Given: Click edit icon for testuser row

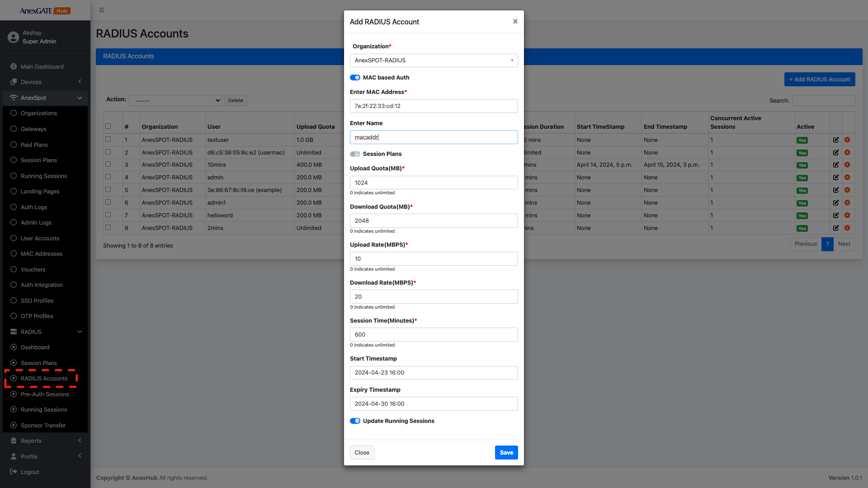Looking at the screenshot, I should point(836,140).
